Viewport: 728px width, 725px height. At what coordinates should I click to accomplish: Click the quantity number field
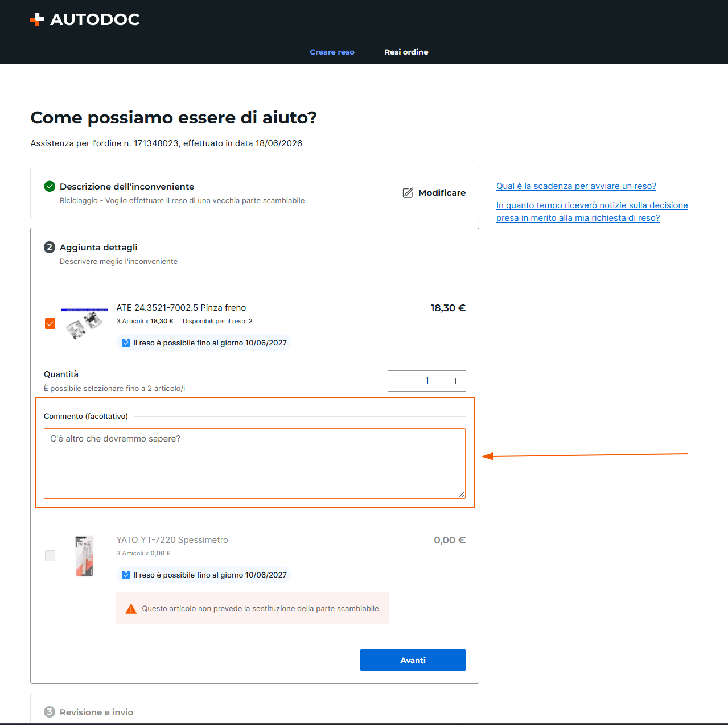[427, 381]
